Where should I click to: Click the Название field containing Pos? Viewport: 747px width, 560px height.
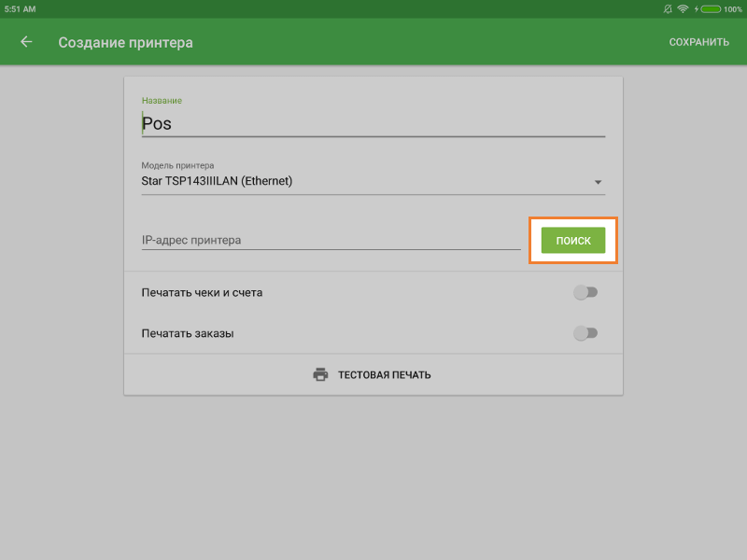click(x=373, y=124)
